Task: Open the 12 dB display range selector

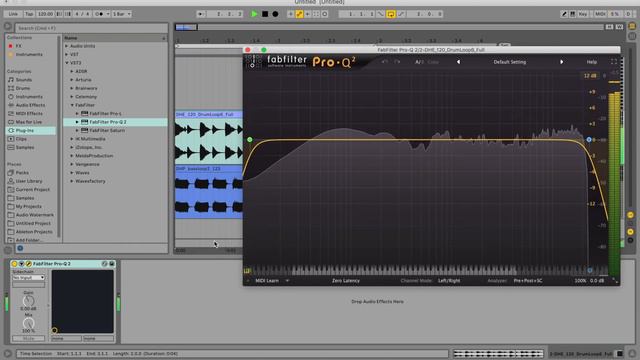Action: 590,76
